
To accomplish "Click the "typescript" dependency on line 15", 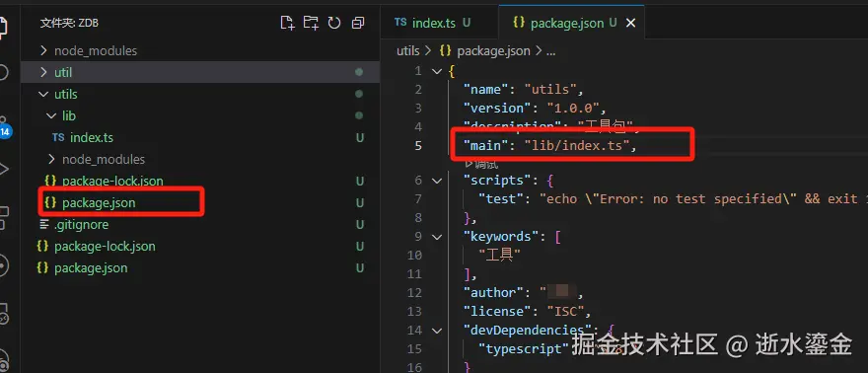I will pyautogui.click(x=524, y=349).
